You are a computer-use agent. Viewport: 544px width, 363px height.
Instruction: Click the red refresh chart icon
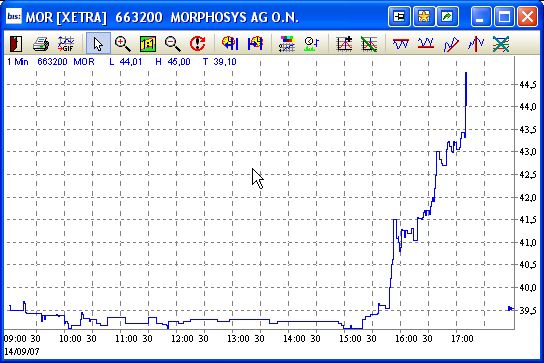click(198, 44)
